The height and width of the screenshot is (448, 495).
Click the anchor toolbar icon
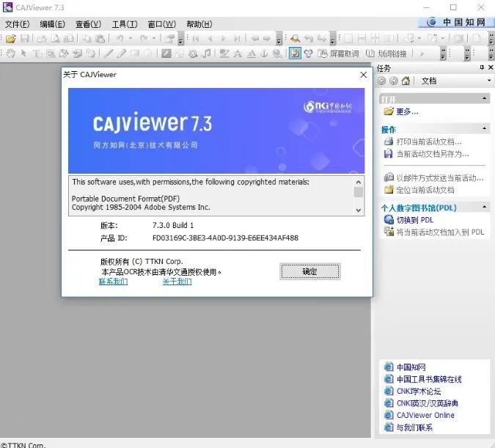(x=264, y=54)
